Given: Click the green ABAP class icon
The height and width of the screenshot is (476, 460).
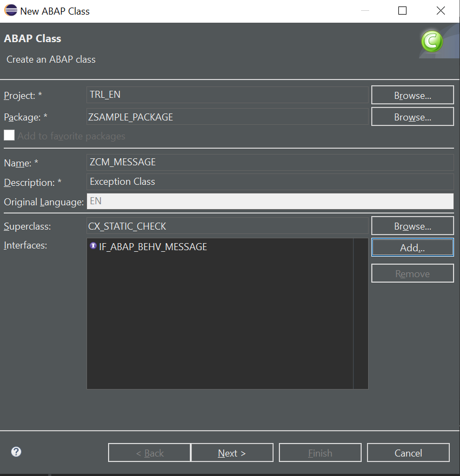Looking at the screenshot, I should [x=432, y=41].
